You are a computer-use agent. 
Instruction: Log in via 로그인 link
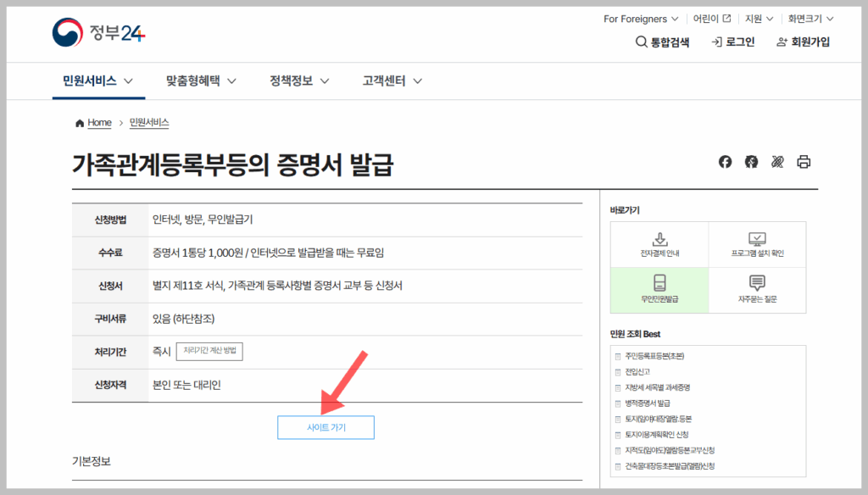(x=729, y=41)
